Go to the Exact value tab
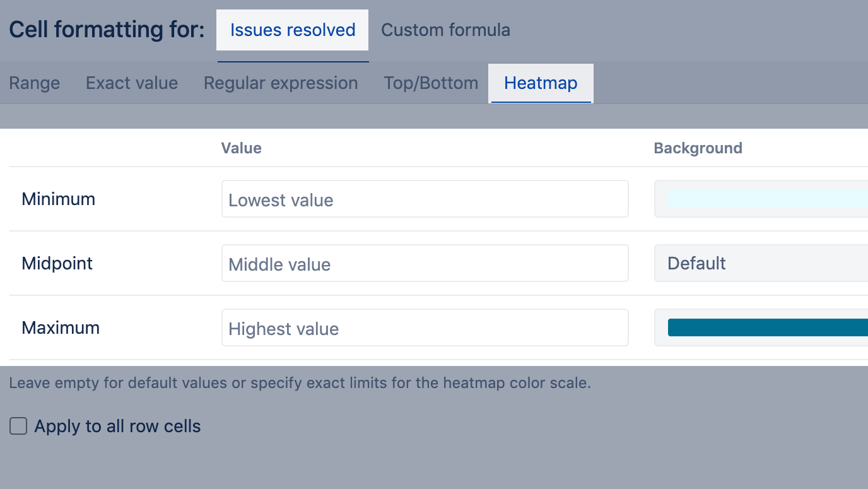The image size is (868, 489). pyautogui.click(x=132, y=83)
